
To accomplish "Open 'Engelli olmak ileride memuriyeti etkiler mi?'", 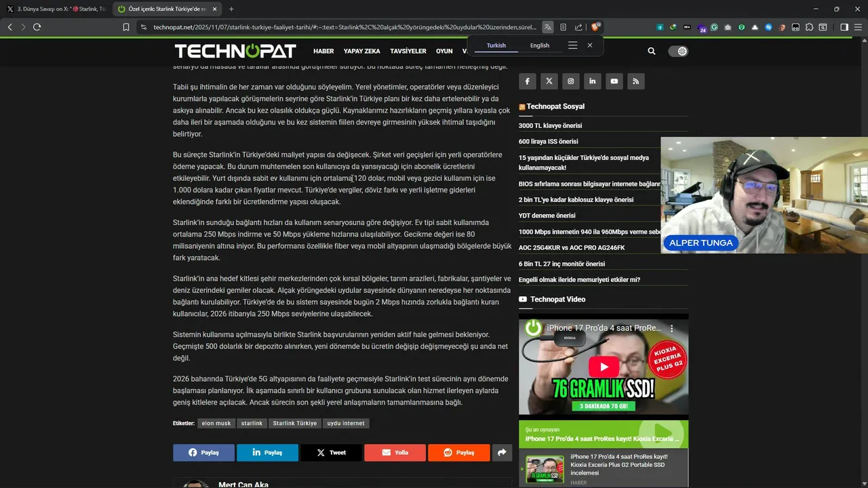I will (x=579, y=280).
